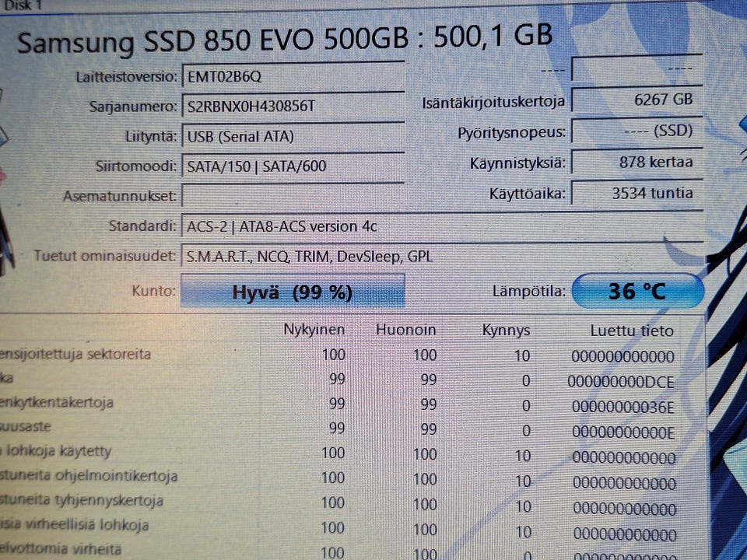Image resolution: width=747 pixels, height=560 pixels.
Task: Click the Hyvä (99 %) health status button
Action: pos(293,291)
